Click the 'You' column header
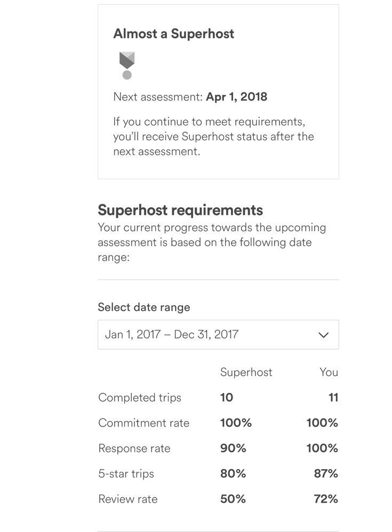 pos(329,372)
